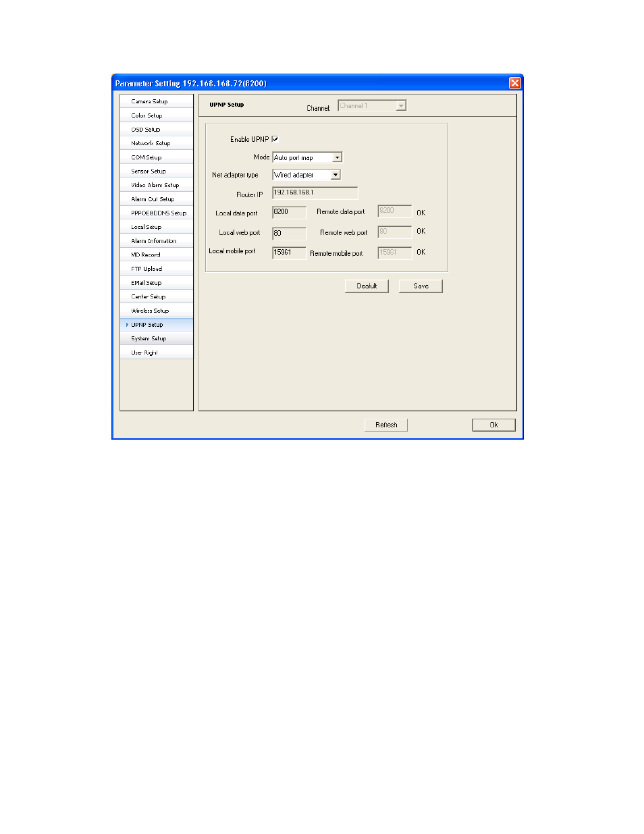Open COM Setup section
The width and height of the screenshot is (644, 834).
[157, 157]
